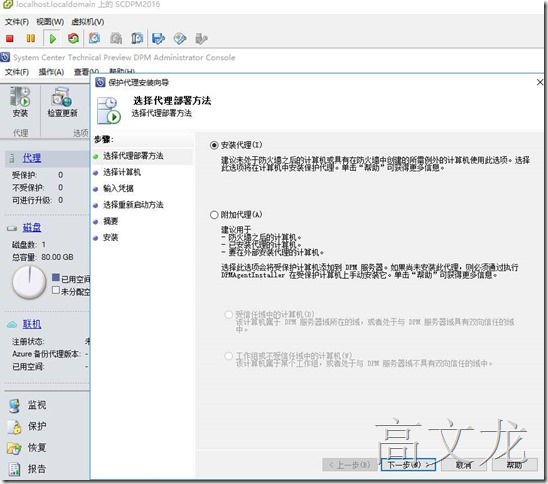The image size is (548, 484).
Task: Open the snapshot manager toolbar icon
Action: click(x=137, y=38)
